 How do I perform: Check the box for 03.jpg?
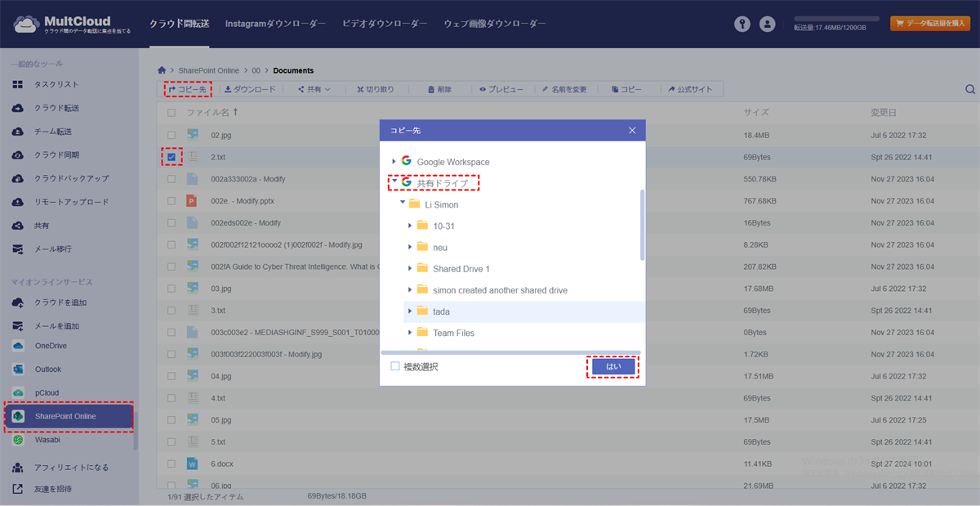click(171, 289)
